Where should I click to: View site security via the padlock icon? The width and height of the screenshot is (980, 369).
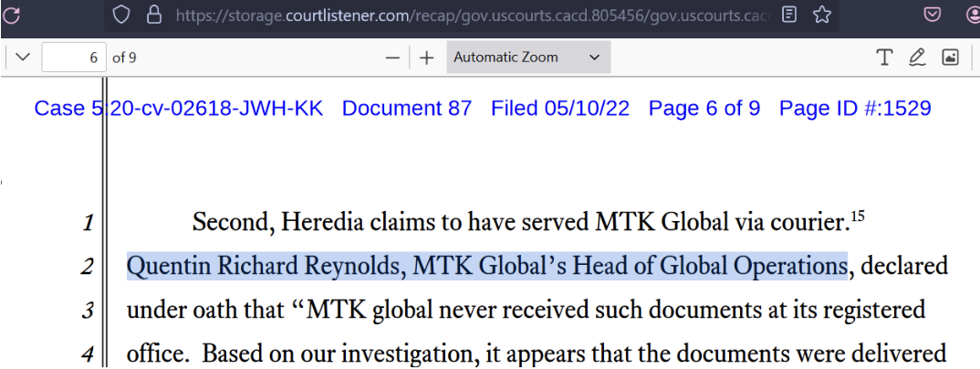tap(153, 15)
